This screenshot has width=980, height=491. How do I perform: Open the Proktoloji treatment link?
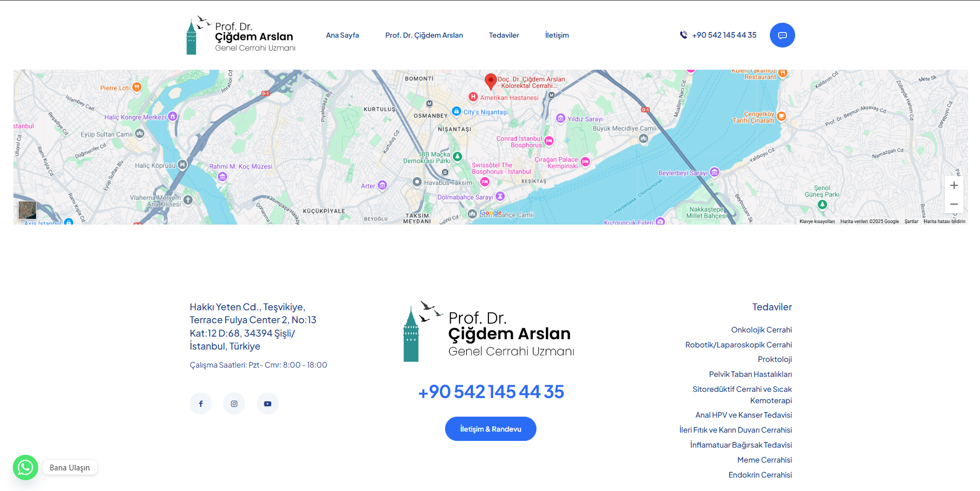774,359
